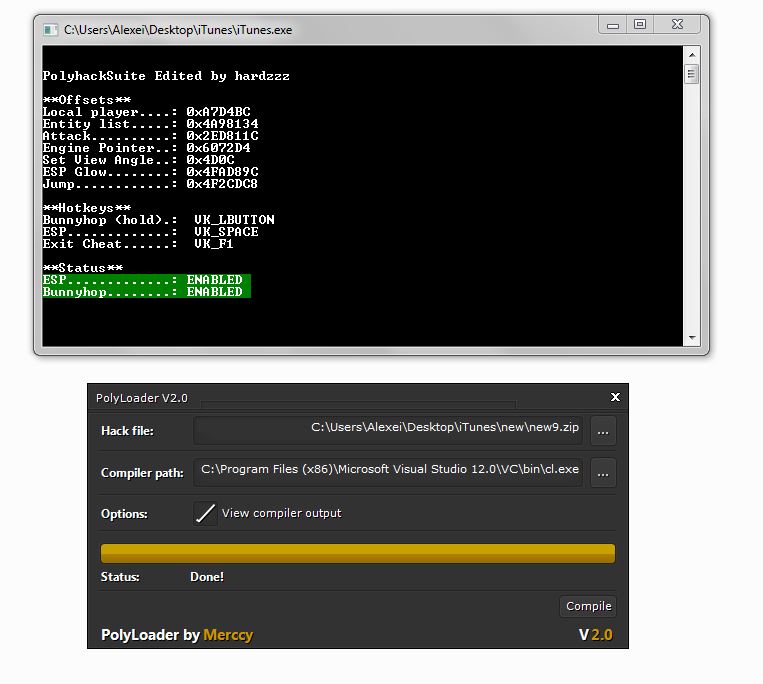Viewport: 763px width, 684px height.
Task: Click the PolyLoader V2.0 title text
Action: pyautogui.click(x=142, y=398)
